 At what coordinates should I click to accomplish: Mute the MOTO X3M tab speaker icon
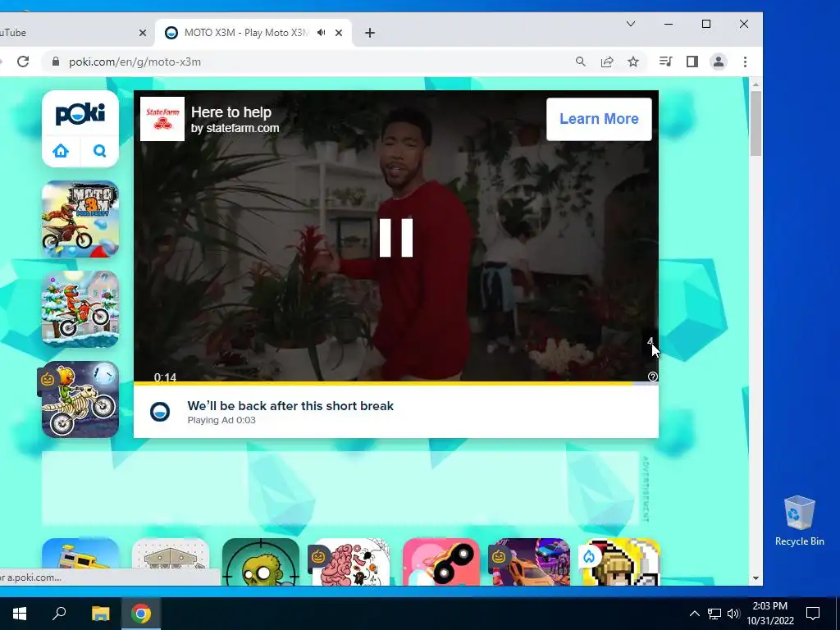click(321, 33)
